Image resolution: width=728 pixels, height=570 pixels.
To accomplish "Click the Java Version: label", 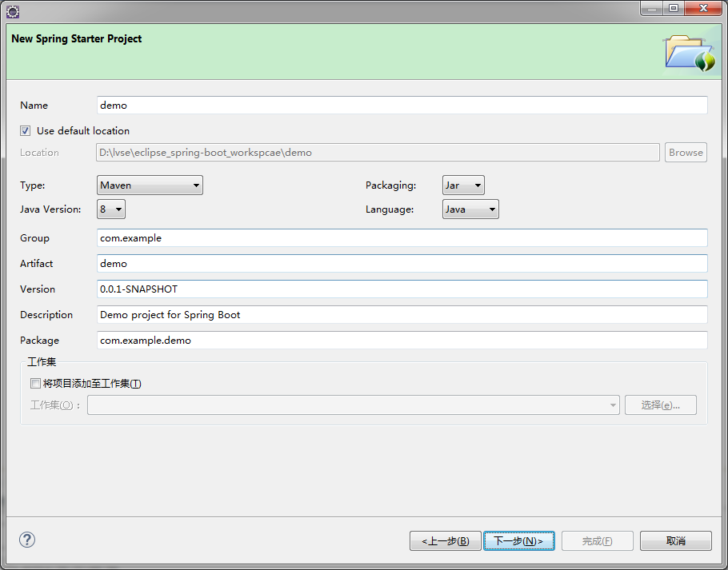I will [x=50, y=209].
